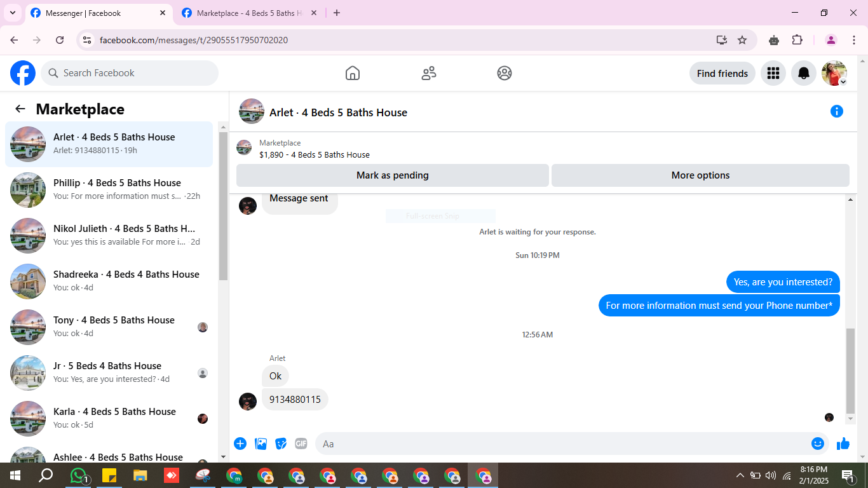
Task: Open Windows taskbar search
Action: [x=46, y=475]
